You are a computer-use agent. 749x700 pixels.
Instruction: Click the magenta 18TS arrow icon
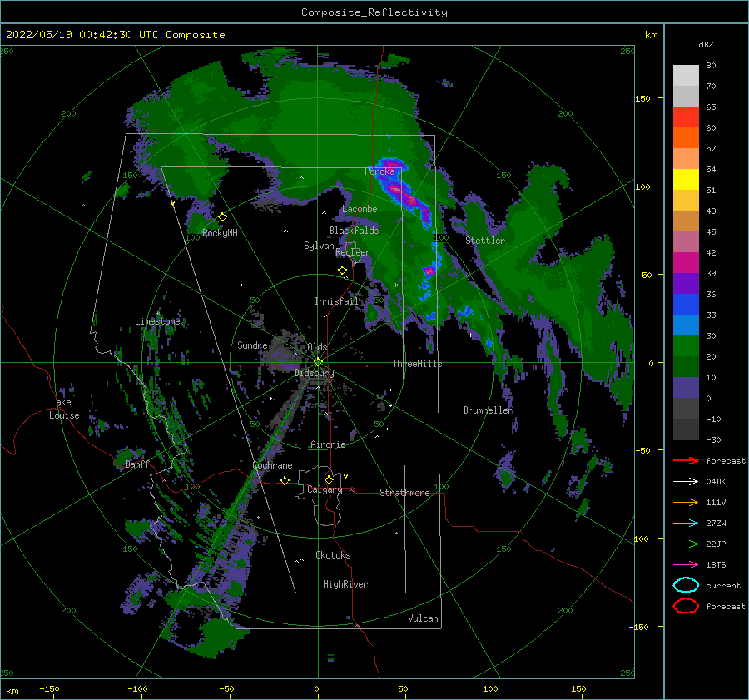(686, 565)
